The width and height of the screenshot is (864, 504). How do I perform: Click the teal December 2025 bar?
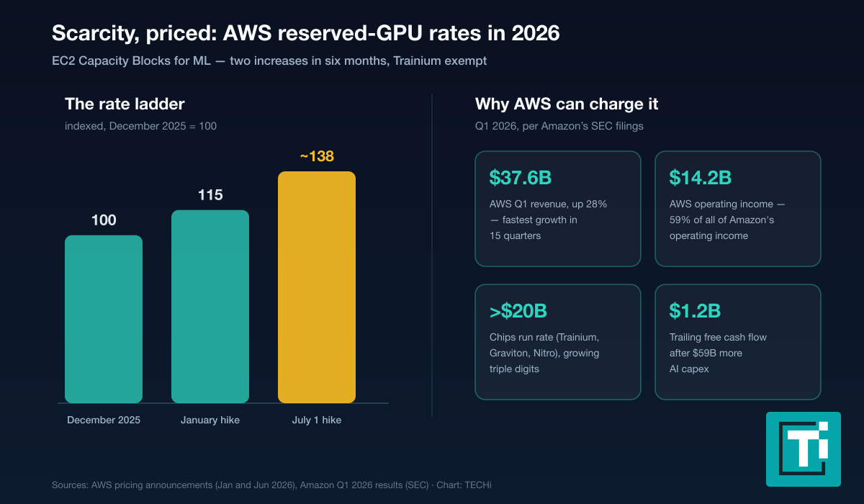(x=104, y=319)
